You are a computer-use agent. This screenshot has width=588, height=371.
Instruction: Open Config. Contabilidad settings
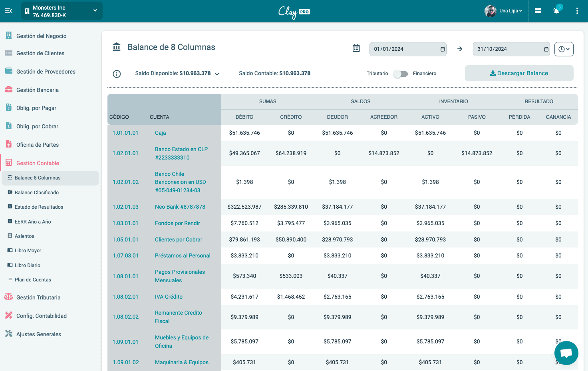[x=41, y=316]
